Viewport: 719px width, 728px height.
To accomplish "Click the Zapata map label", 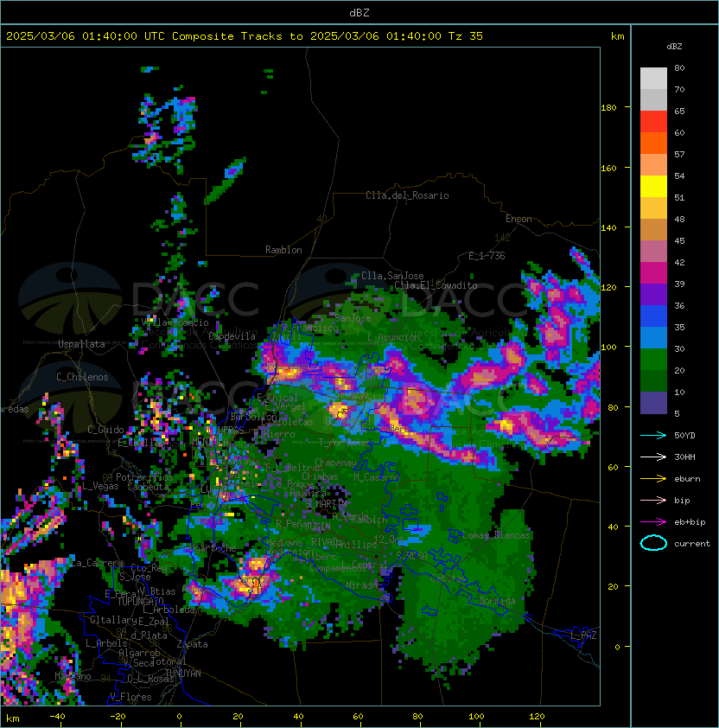I will 192,644.
